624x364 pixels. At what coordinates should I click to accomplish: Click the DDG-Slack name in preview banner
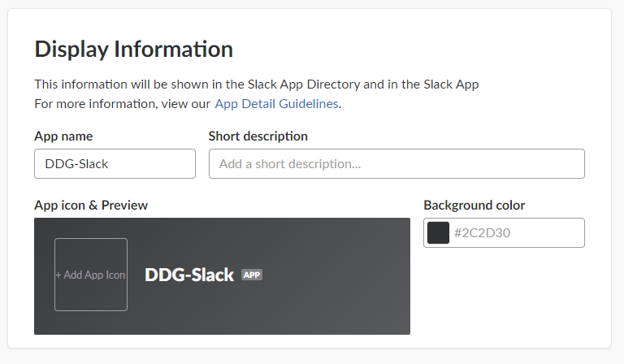tap(189, 275)
